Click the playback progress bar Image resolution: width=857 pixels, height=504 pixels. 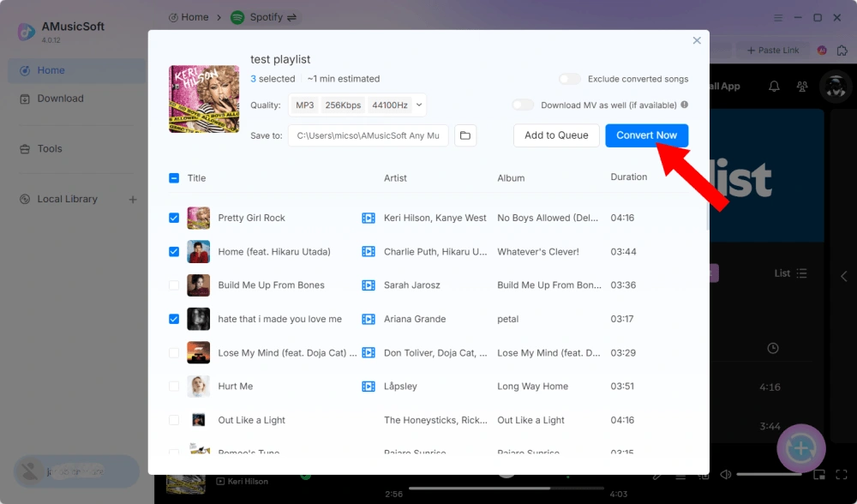pyautogui.click(x=506, y=489)
